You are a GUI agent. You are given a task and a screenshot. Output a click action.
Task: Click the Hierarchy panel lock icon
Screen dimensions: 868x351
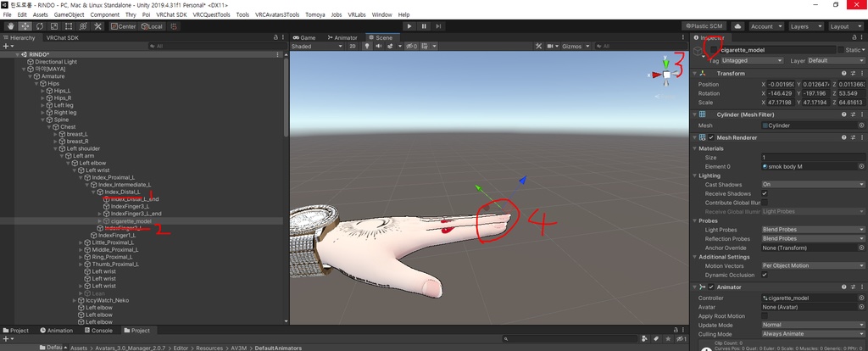click(275, 37)
